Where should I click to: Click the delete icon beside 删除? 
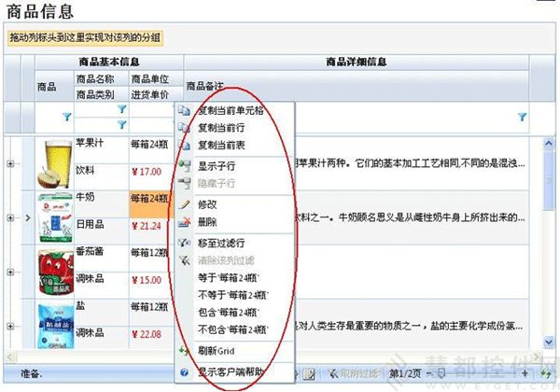(x=183, y=221)
